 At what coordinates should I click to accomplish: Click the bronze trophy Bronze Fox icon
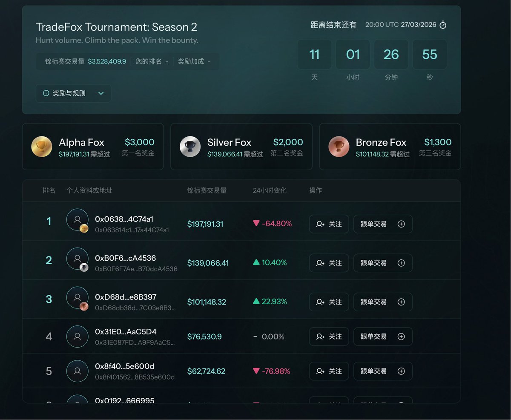click(339, 147)
